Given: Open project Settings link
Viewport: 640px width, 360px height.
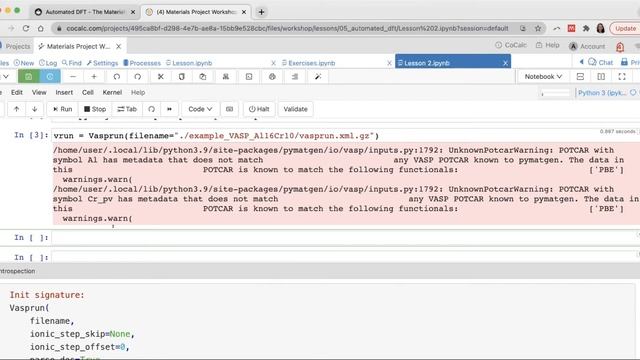Looking at the screenshot, I should [x=102, y=63].
